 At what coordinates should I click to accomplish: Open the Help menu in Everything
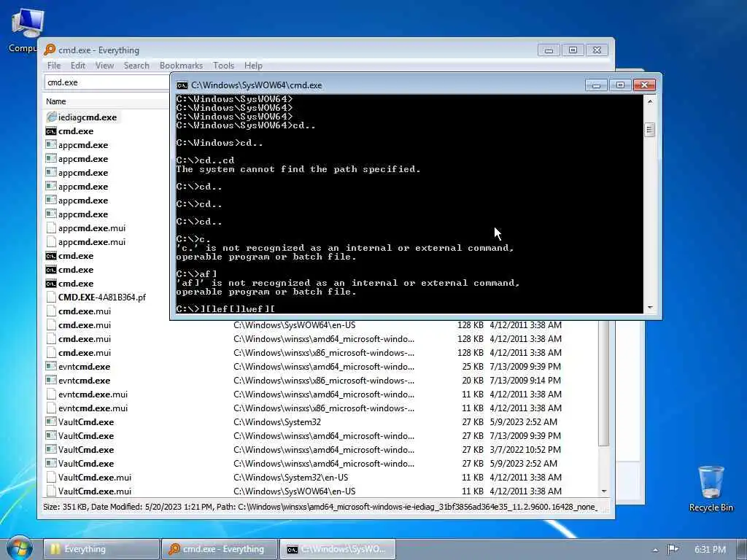point(253,65)
